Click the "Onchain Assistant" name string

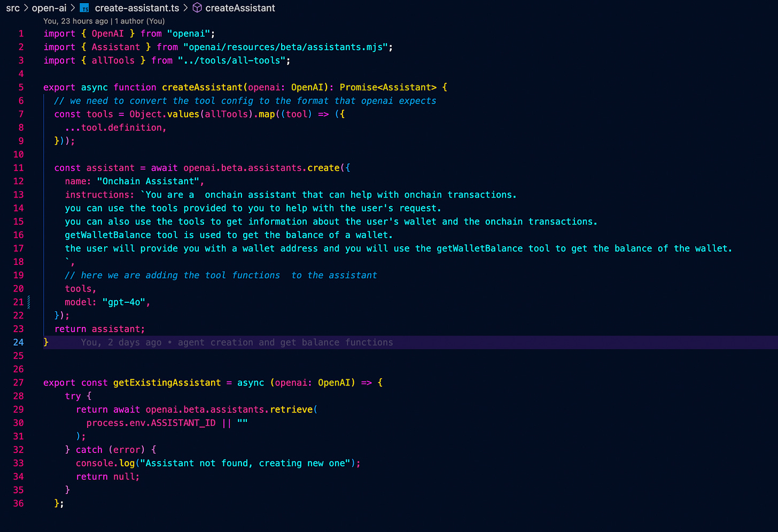pos(148,182)
